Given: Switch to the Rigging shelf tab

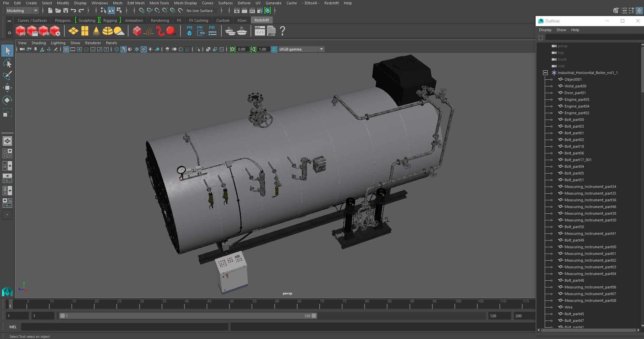Looking at the screenshot, I should (x=110, y=20).
